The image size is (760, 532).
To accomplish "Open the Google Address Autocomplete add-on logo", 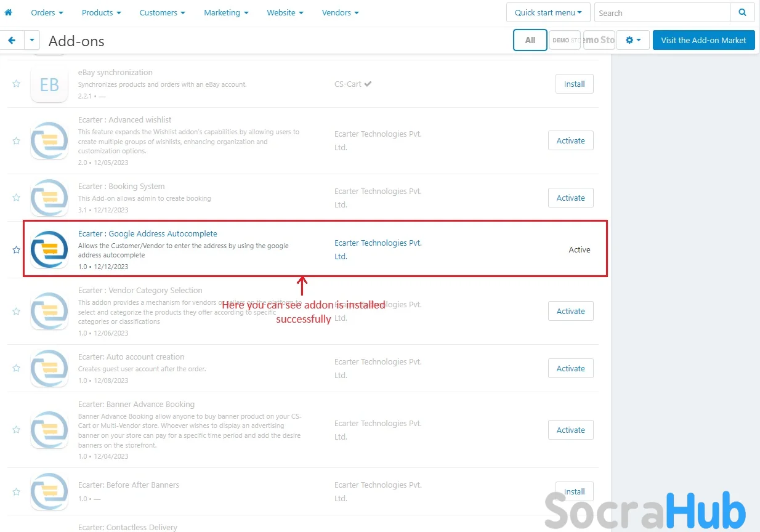I will 49,249.
